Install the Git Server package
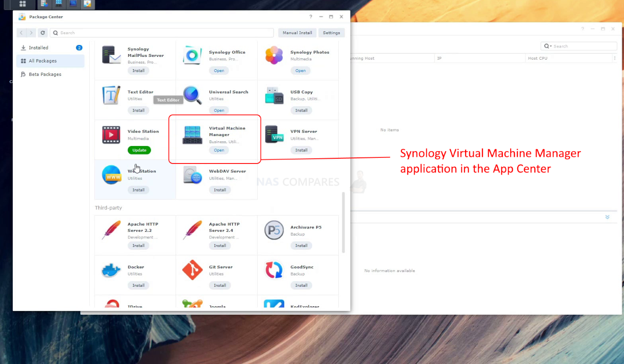This screenshot has width=624, height=364. (x=220, y=285)
